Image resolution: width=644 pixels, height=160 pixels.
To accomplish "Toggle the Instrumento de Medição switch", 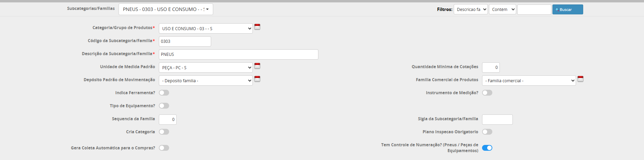I will (x=487, y=93).
